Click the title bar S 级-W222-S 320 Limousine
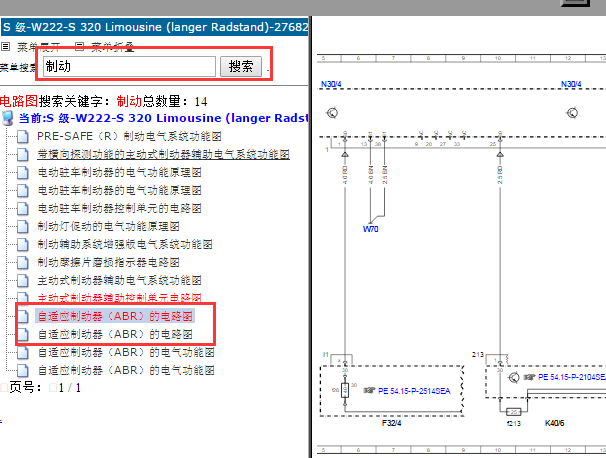The image size is (606, 458). pos(155,27)
